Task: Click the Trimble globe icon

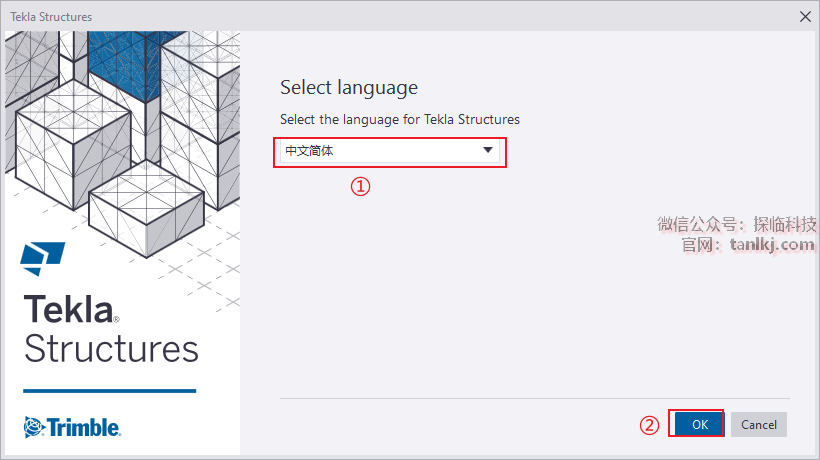Action: click(35, 427)
